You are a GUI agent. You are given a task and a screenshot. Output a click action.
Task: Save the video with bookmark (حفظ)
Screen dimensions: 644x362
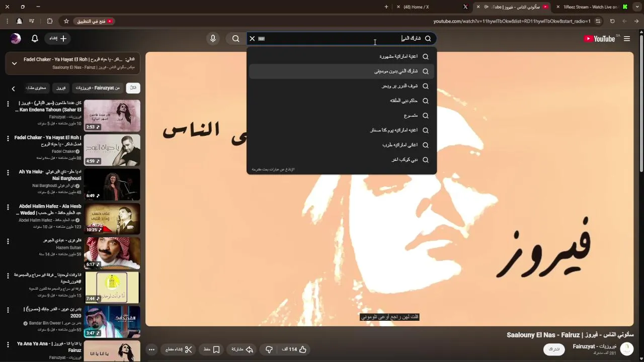click(x=212, y=349)
